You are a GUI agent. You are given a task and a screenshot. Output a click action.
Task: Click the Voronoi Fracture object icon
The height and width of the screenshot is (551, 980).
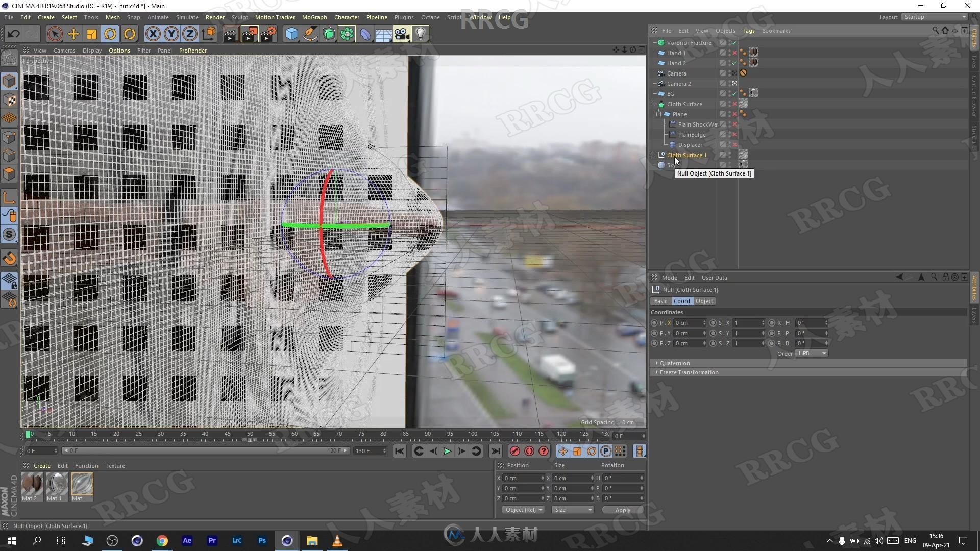[x=661, y=42]
